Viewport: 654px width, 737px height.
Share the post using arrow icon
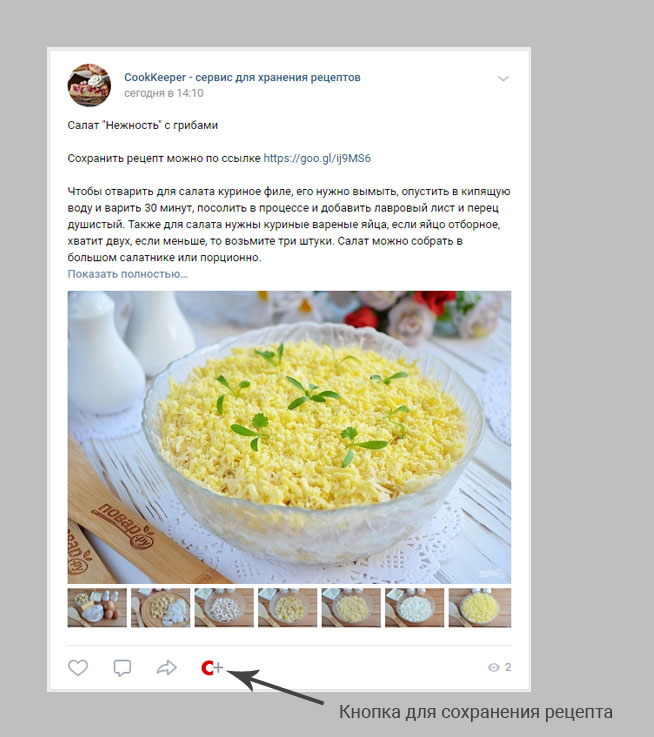tap(166, 667)
